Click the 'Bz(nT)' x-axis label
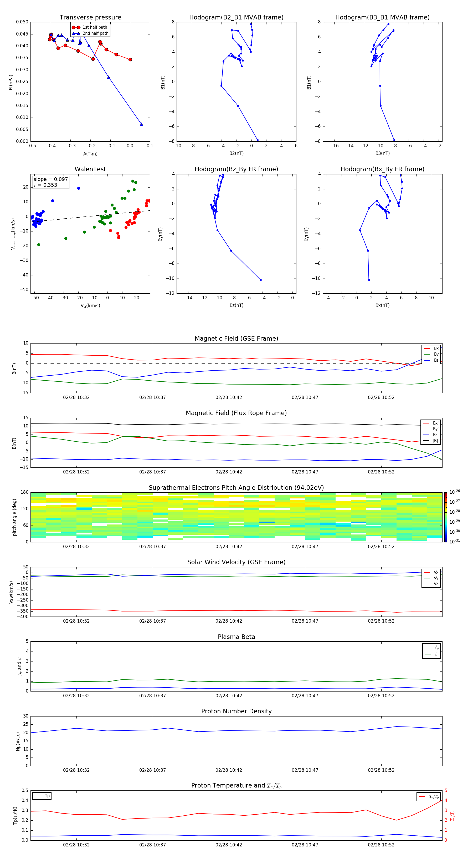 point(236,305)
